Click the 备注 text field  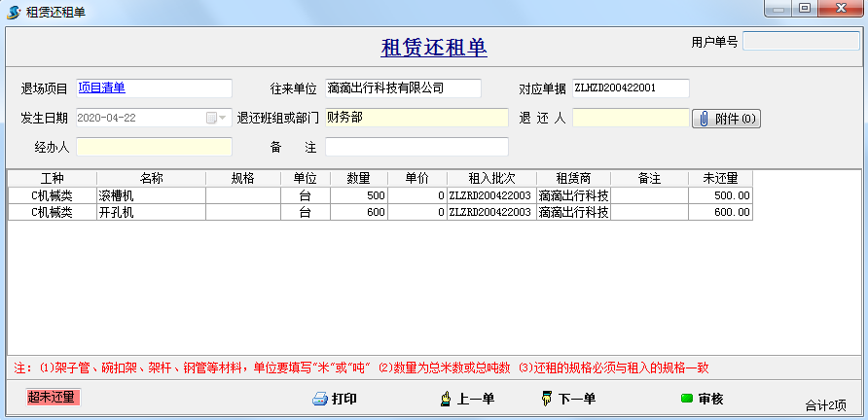coord(416,147)
